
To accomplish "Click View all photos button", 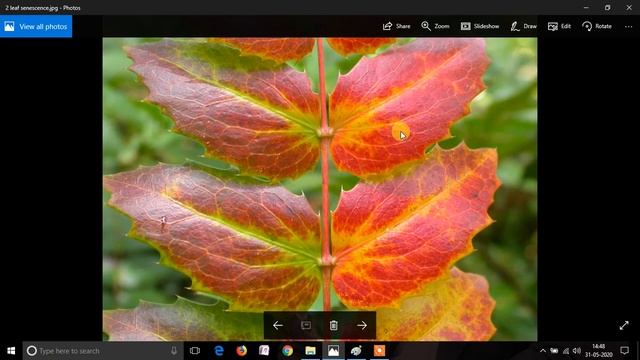I will coord(36,27).
